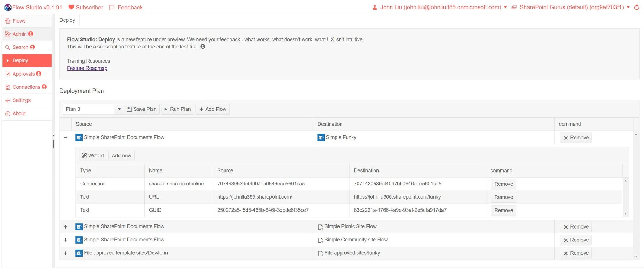
Task: Open the Feature Roadmap link
Action: click(87, 68)
